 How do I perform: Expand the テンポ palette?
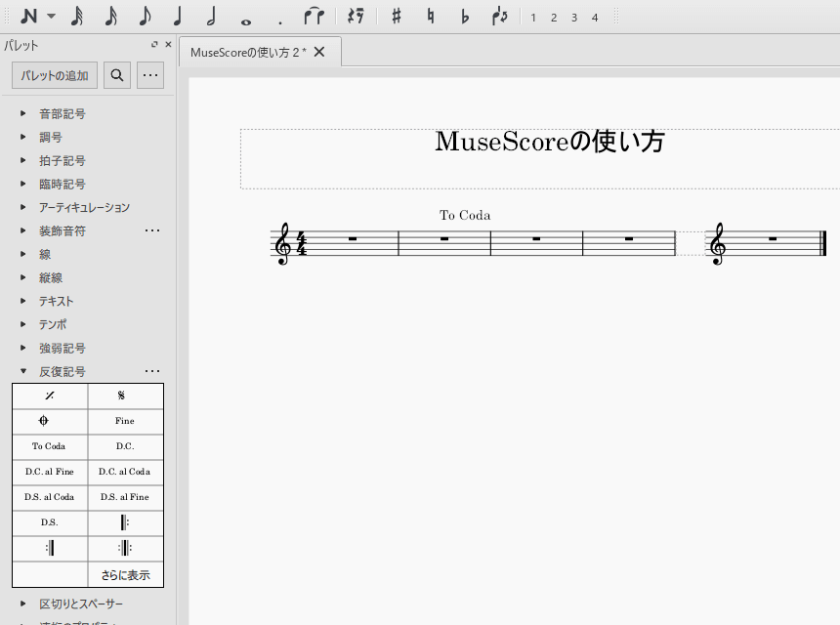[23, 324]
